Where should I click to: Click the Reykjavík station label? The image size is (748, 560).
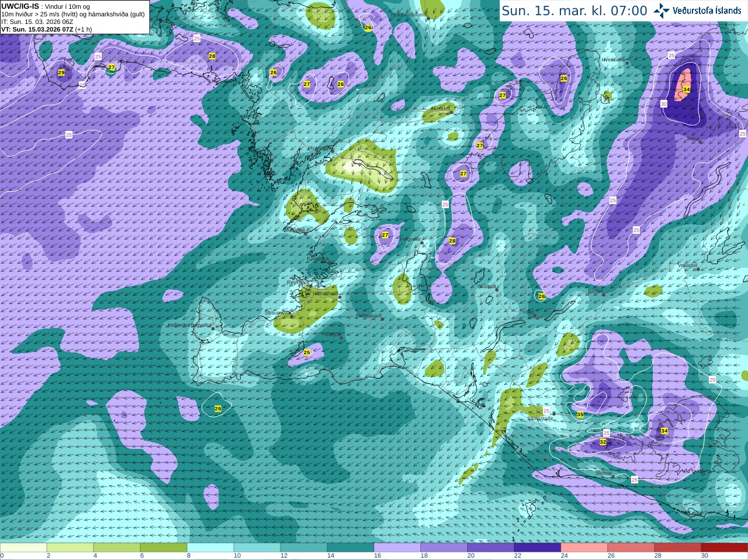(297, 282)
